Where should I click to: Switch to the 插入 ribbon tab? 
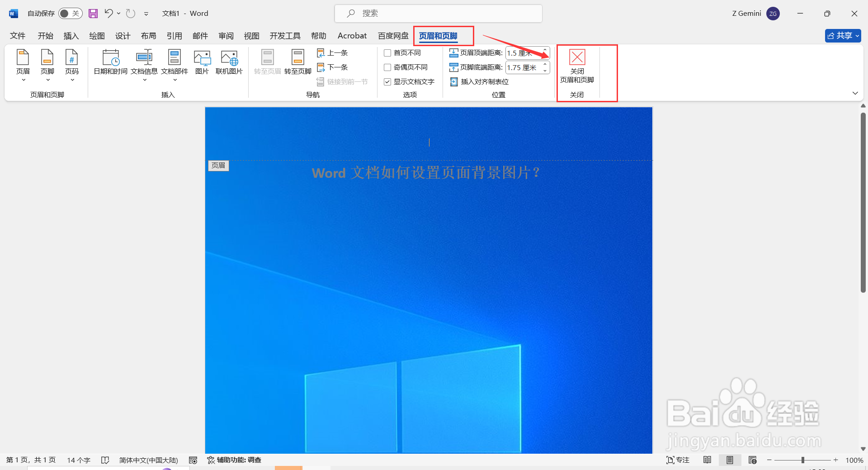click(x=71, y=36)
